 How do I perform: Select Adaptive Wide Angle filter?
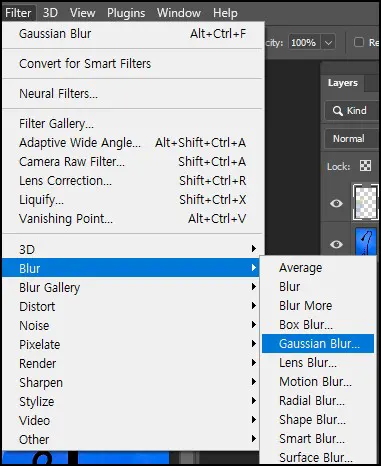point(133,143)
